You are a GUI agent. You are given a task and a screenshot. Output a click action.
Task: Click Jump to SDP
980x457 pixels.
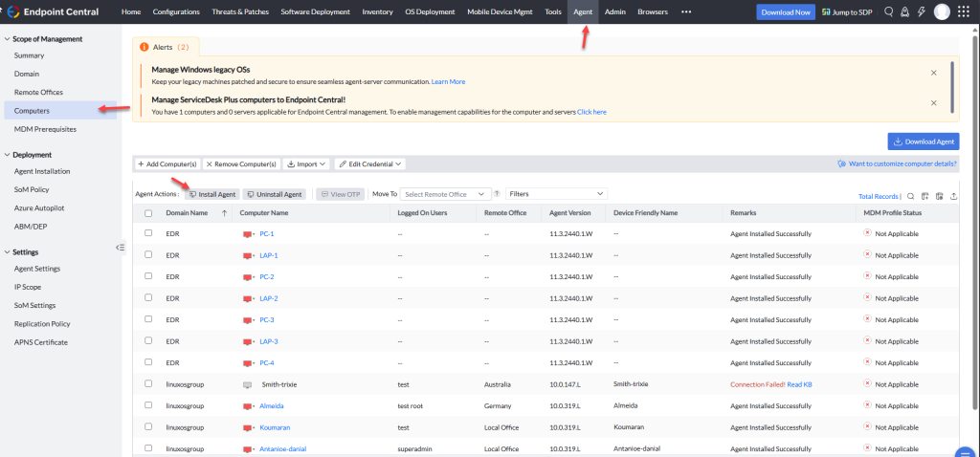click(849, 11)
